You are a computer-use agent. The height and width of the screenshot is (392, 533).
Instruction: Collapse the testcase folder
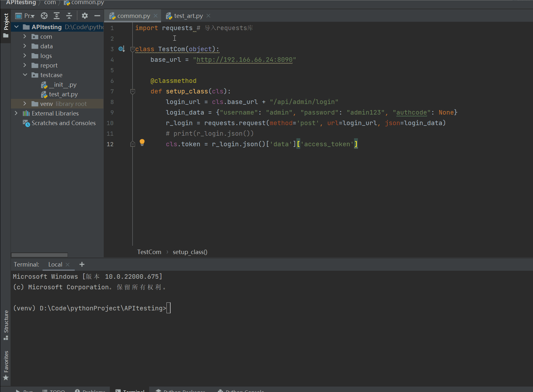(25, 75)
